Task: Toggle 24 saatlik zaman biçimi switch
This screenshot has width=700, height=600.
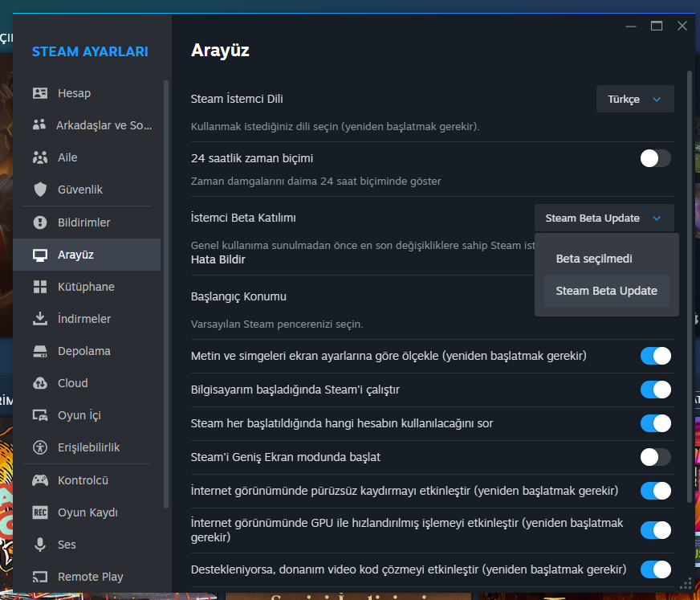Action: (x=655, y=158)
